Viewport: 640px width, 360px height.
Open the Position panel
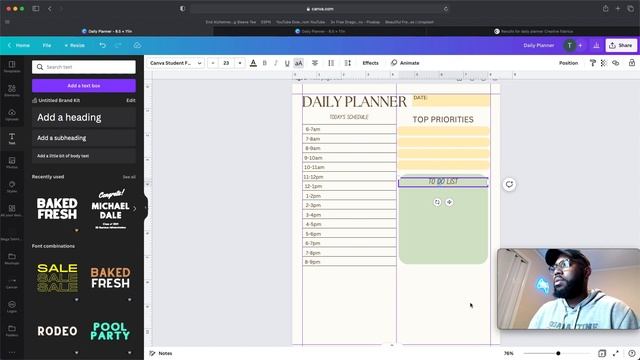(568, 63)
